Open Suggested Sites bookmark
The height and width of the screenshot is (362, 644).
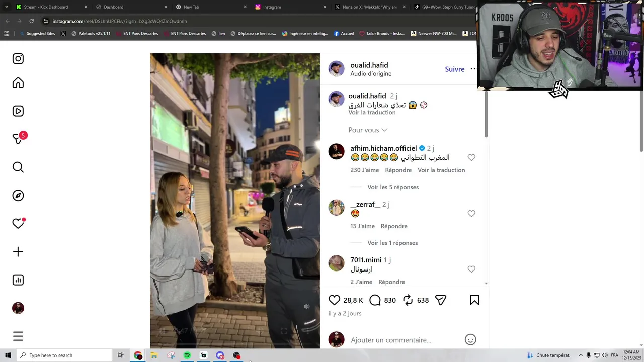pos(37,34)
